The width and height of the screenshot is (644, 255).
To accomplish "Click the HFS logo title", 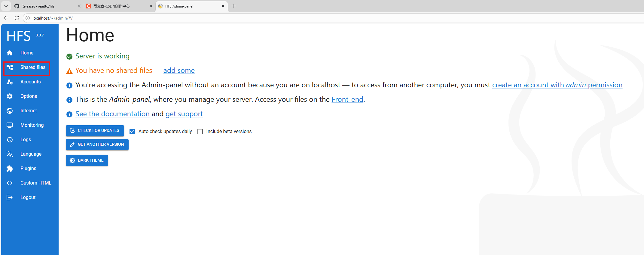I will 19,36.
